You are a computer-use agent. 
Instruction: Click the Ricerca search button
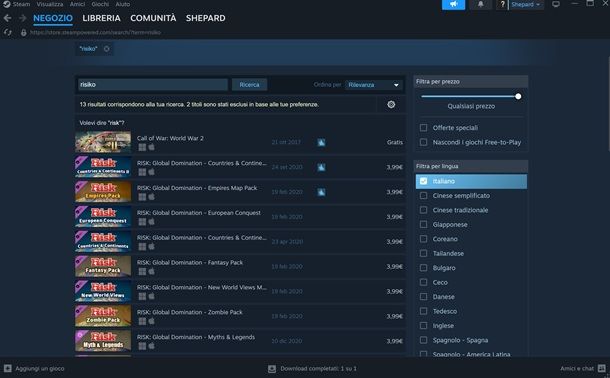249,85
